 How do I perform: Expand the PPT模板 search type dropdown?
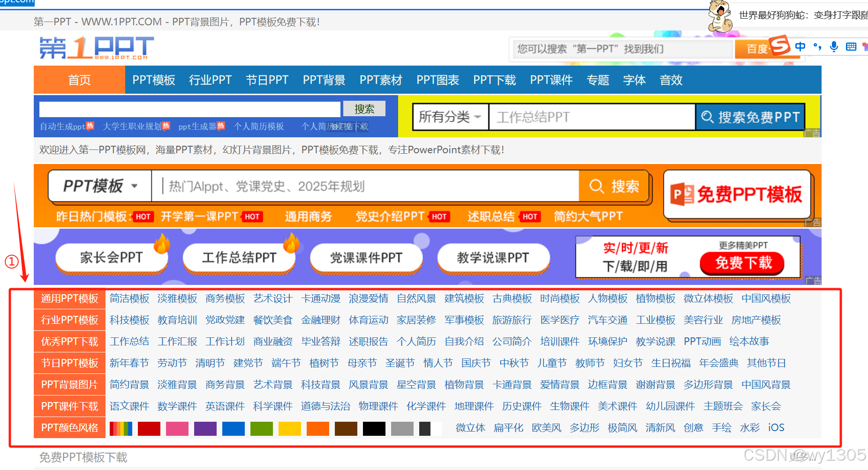[100, 186]
